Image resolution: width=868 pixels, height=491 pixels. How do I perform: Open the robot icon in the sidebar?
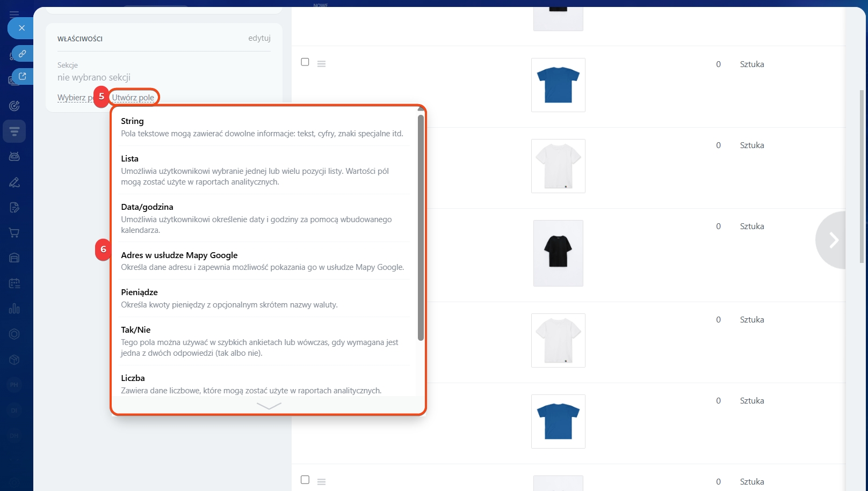15,157
